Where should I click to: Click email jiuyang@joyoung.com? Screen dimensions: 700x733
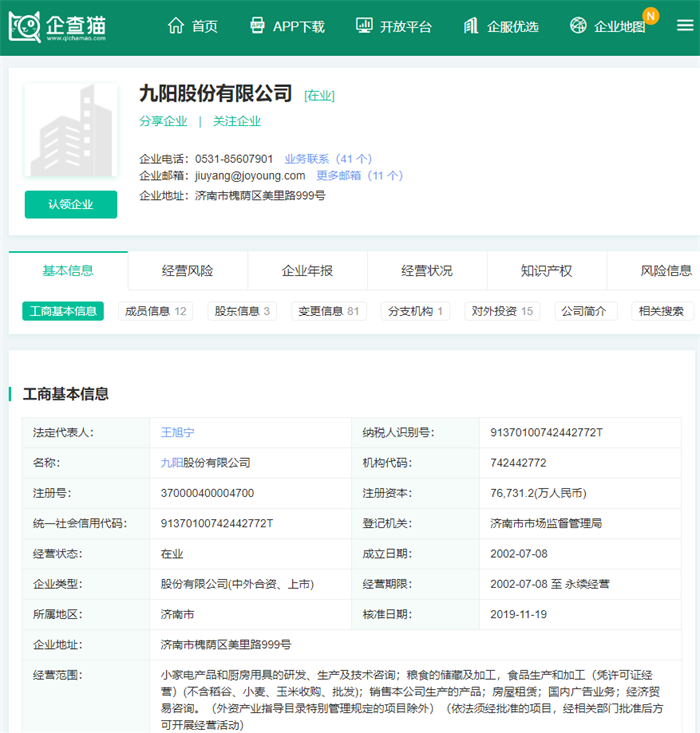[x=250, y=176]
